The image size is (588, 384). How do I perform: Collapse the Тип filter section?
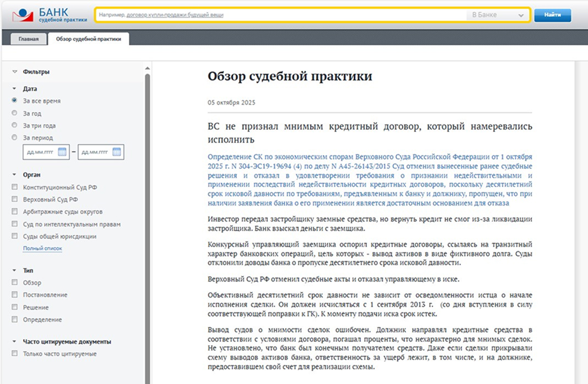click(x=15, y=270)
